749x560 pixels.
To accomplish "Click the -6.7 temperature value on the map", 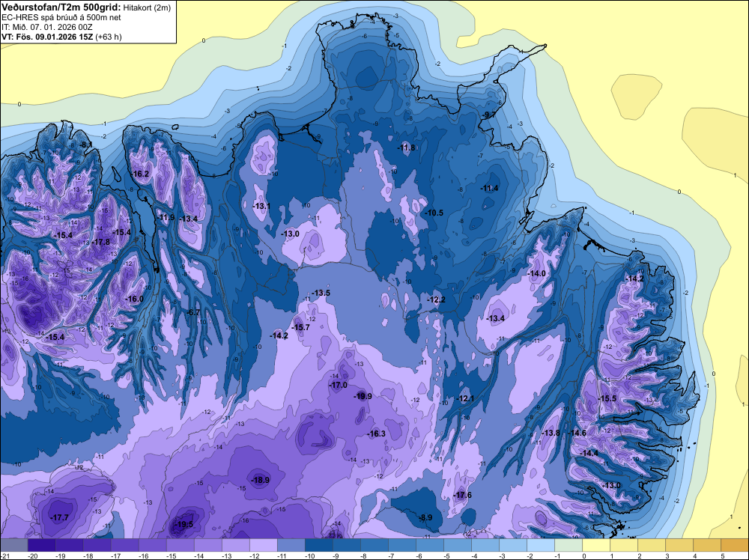I will click(193, 312).
